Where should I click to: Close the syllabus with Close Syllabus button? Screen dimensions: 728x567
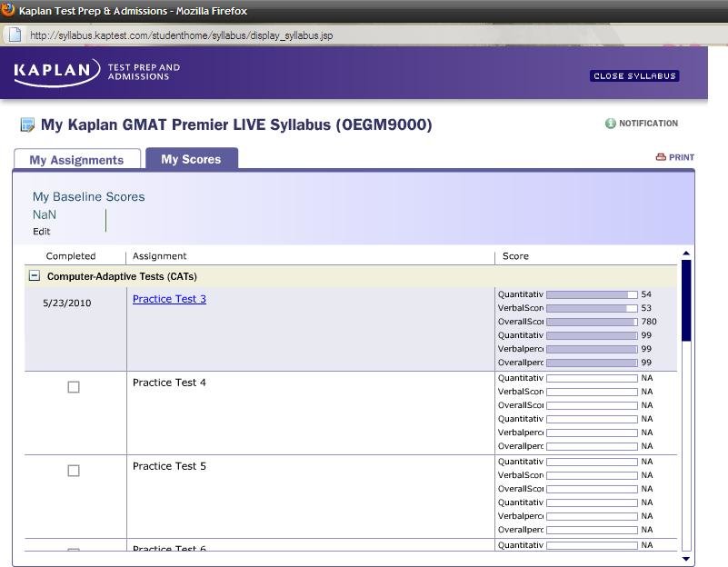634,76
